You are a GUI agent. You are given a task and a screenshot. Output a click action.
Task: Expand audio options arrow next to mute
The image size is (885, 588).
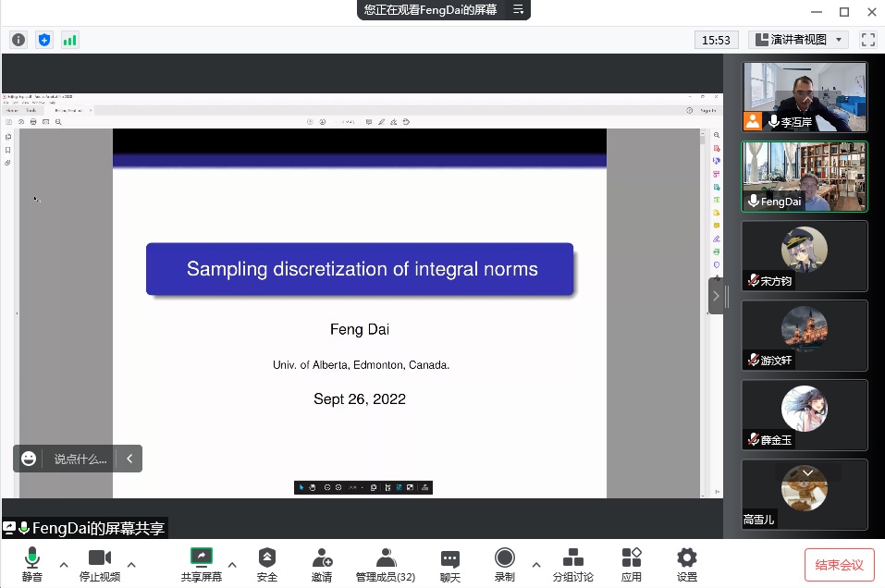pos(64,564)
